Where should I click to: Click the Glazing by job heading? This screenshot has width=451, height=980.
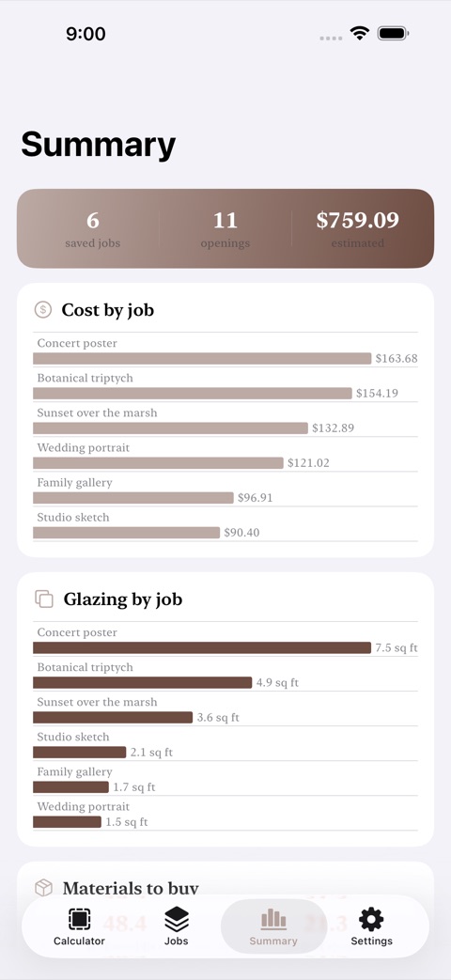point(122,599)
